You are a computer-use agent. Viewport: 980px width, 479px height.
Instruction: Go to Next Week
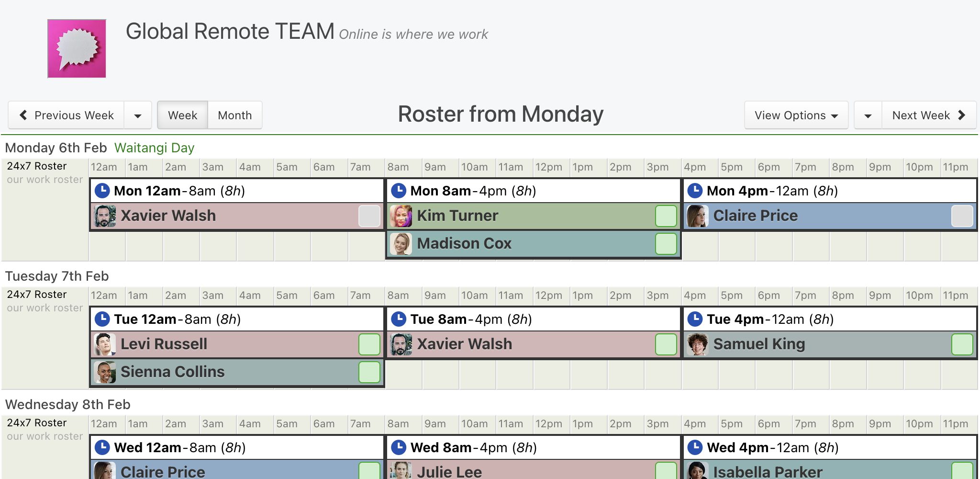click(929, 115)
